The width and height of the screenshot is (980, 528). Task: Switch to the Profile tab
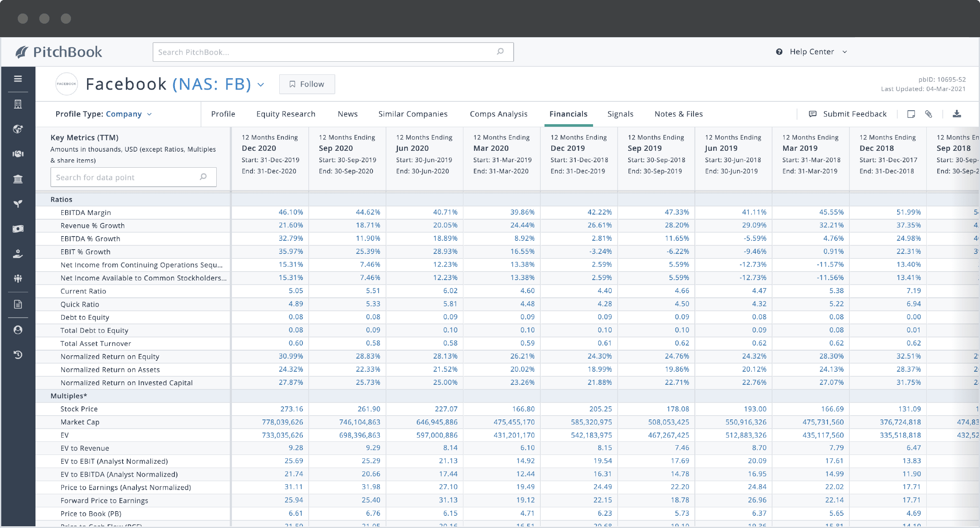223,114
